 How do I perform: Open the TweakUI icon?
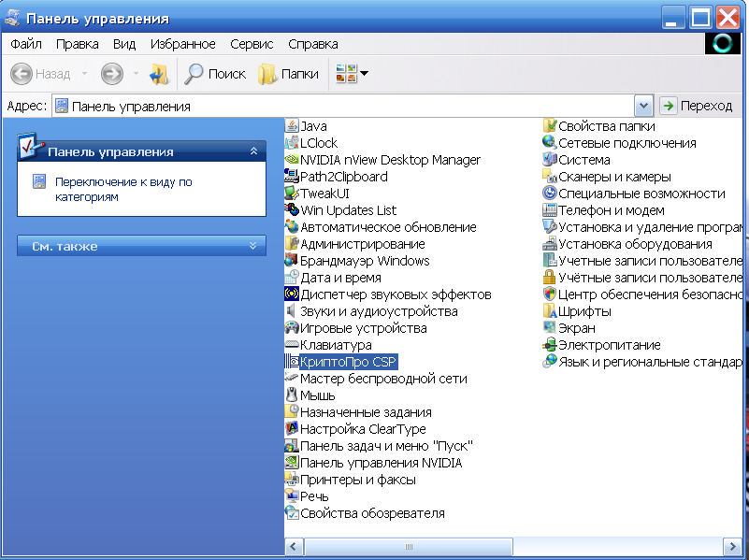(x=292, y=194)
